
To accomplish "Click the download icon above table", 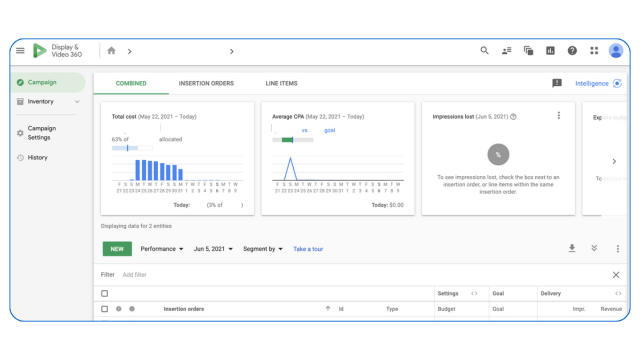I will point(572,248).
